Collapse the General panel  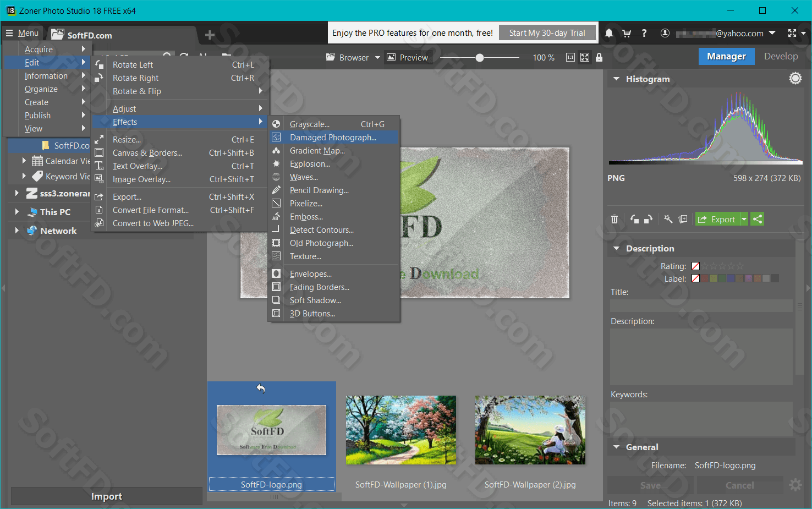click(616, 447)
